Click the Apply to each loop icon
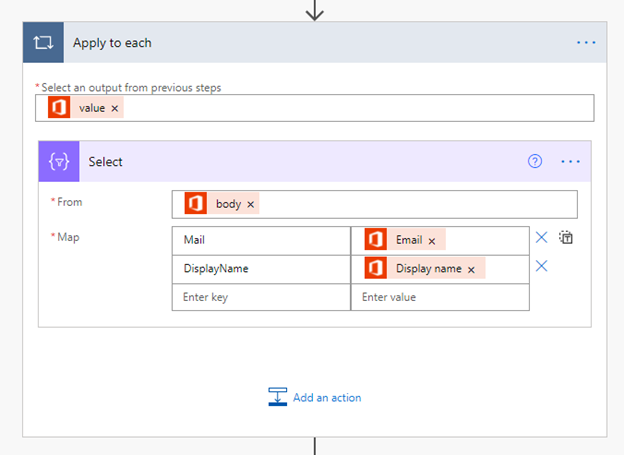Image resolution: width=624 pixels, height=455 pixels. [43, 43]
